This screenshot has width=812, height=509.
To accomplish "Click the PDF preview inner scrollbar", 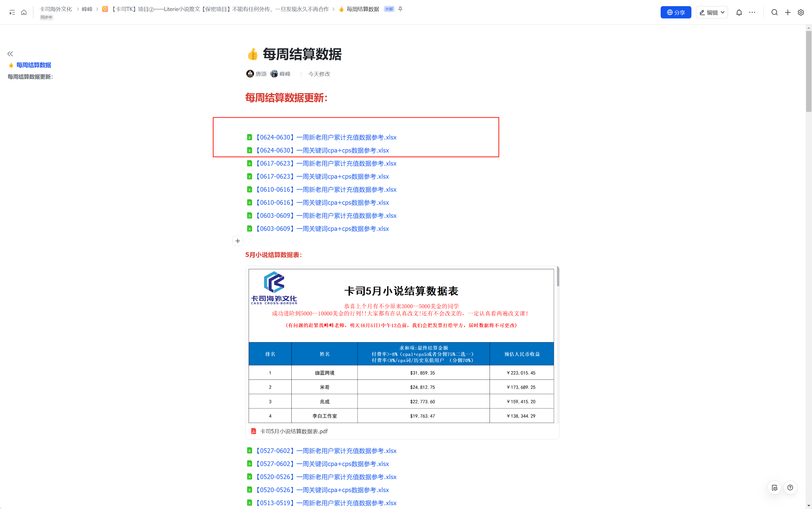I will point(558,277).
